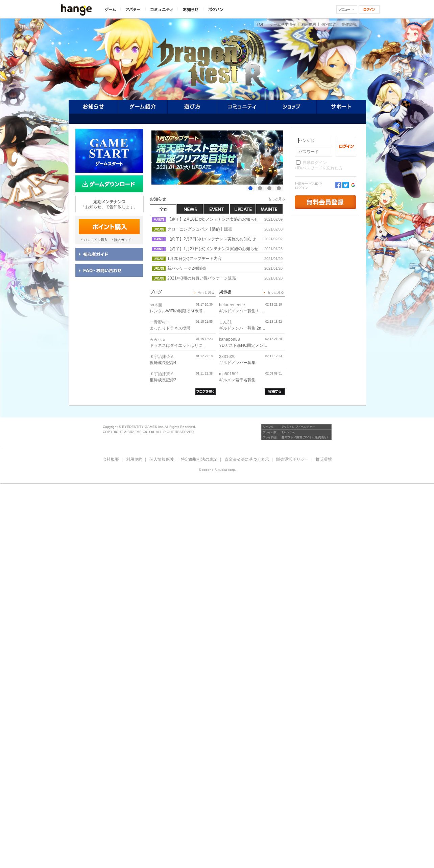Click the GAME START button
Image resolution: width=434 pixels, height=868 pixels.
109,151
